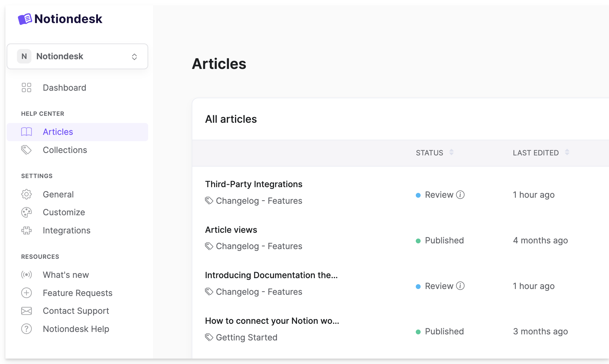This screenshot has width=609, height=364.
Task: Select Articles in the sidebar
Action: click(x=77, y=132)
